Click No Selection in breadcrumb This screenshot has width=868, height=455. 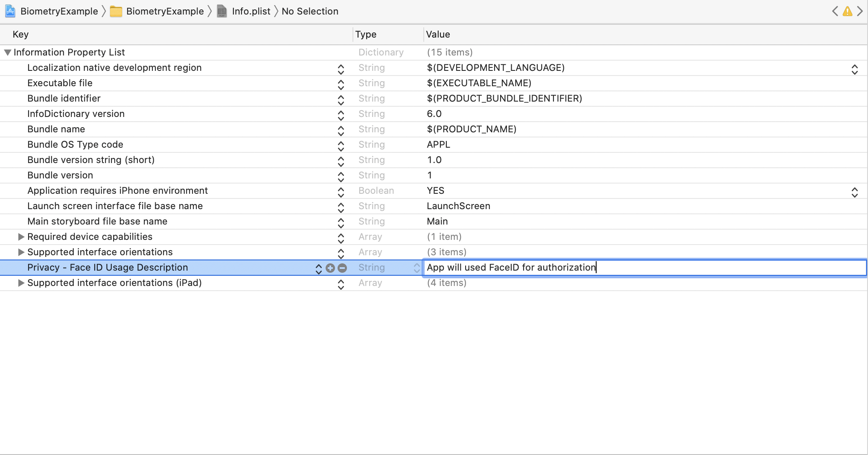tap(310, 12)
